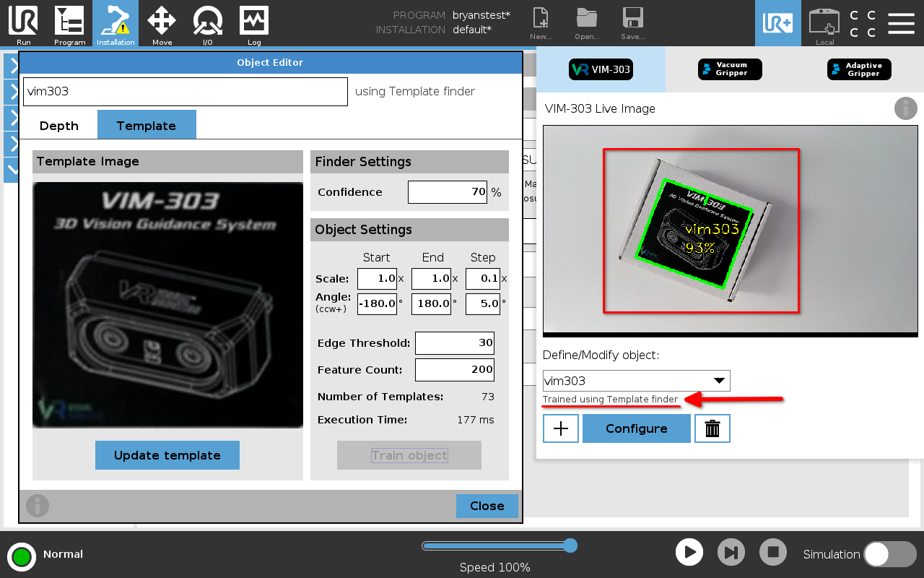Click the VIM-303 template image preview

[167, 305]
